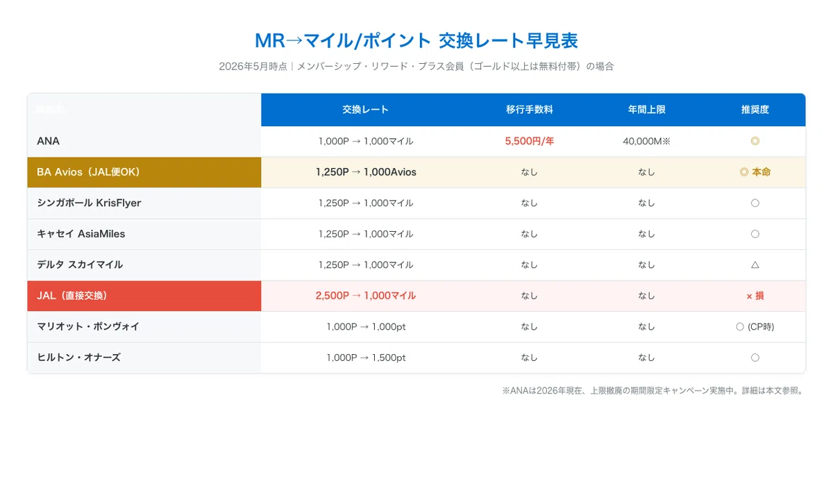Click ヒルトン rate '1,000P → 1,500pt'
This screenshot has height=504, width=833.
tap(366, 358)
